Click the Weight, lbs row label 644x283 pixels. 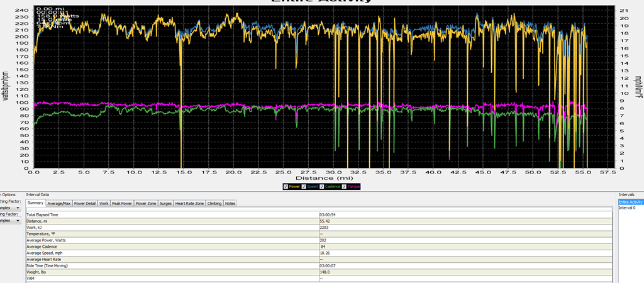coord(35,272)
